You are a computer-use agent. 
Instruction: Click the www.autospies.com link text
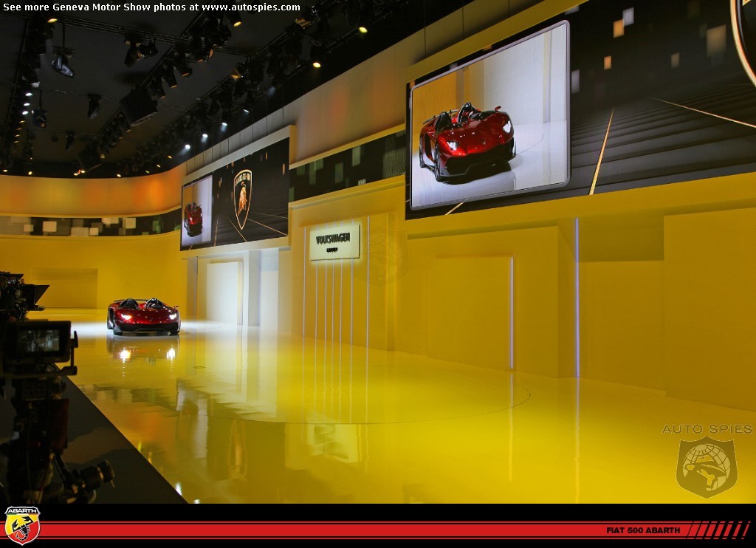pos(251,7)
